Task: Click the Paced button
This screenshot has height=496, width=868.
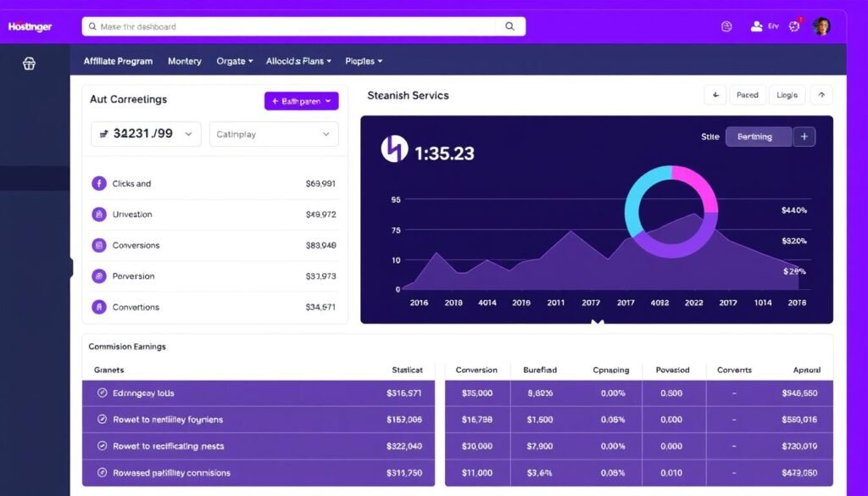Action: pyautogui.click(x=747, y=95)
